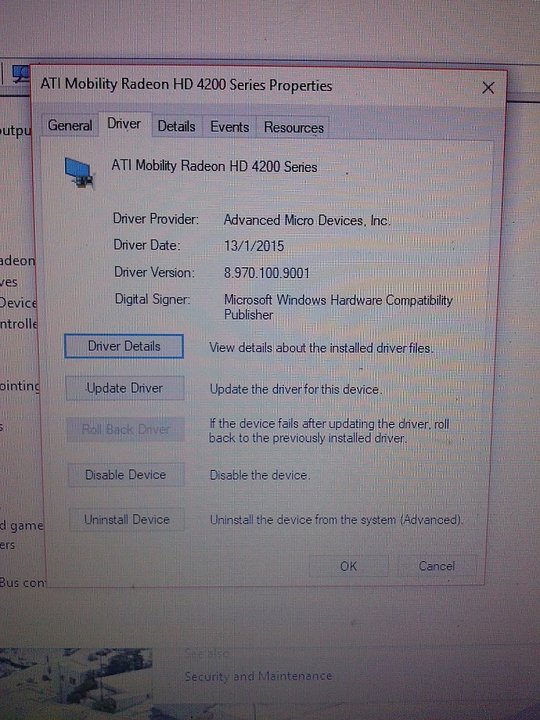Image resolution: width=540 pixels, height=720 pixels.
Task: Click the Update Driver button
Action: coord(125,388)
